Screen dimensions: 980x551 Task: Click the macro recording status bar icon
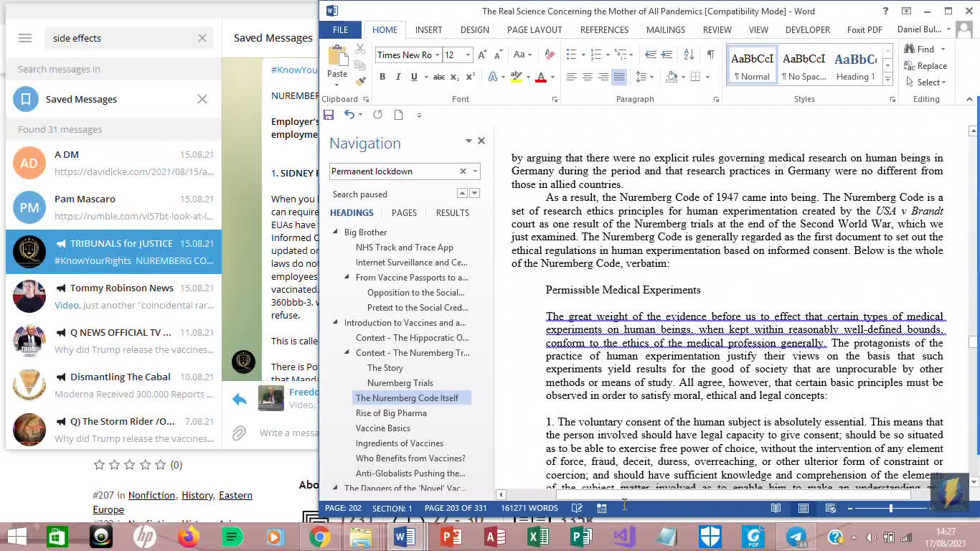602,508
